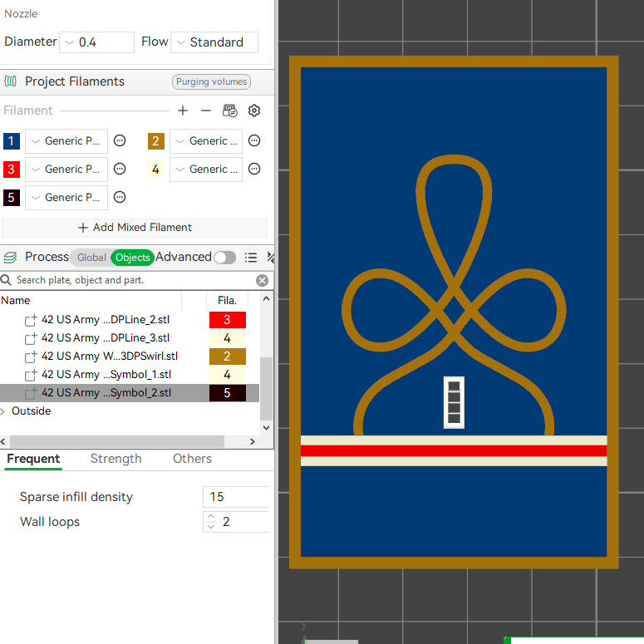Switch process view to Objects
Screen dimensions: 644x644
(x=132, y=258)
